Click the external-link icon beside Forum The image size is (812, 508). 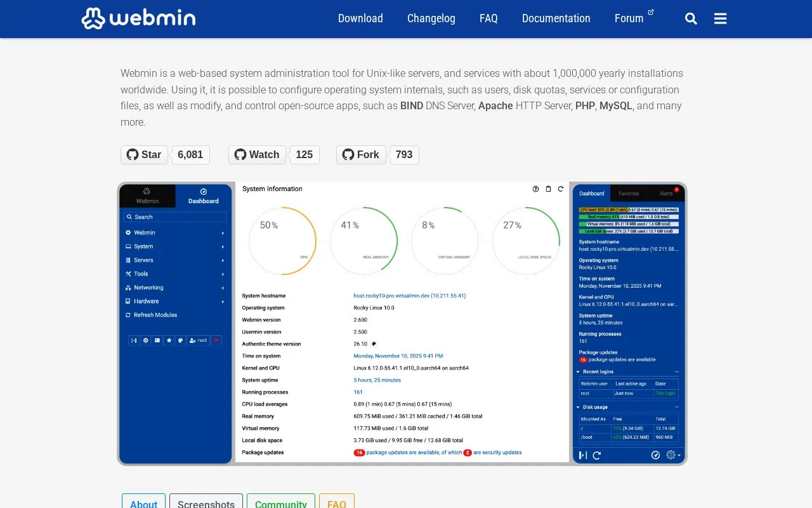651,12
